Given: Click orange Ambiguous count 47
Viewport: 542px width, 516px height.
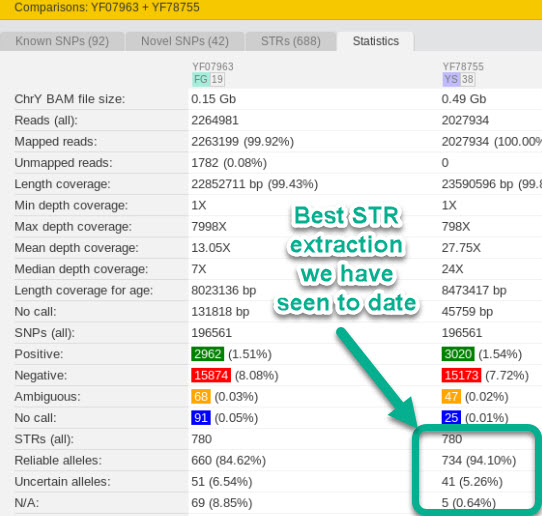Looking at the screenshot, I should point(451,397).
